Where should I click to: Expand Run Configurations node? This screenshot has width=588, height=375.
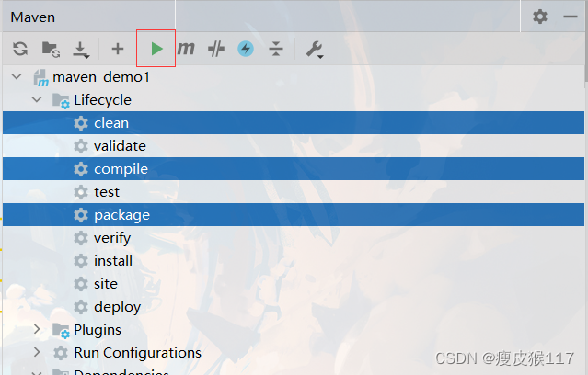37,352
